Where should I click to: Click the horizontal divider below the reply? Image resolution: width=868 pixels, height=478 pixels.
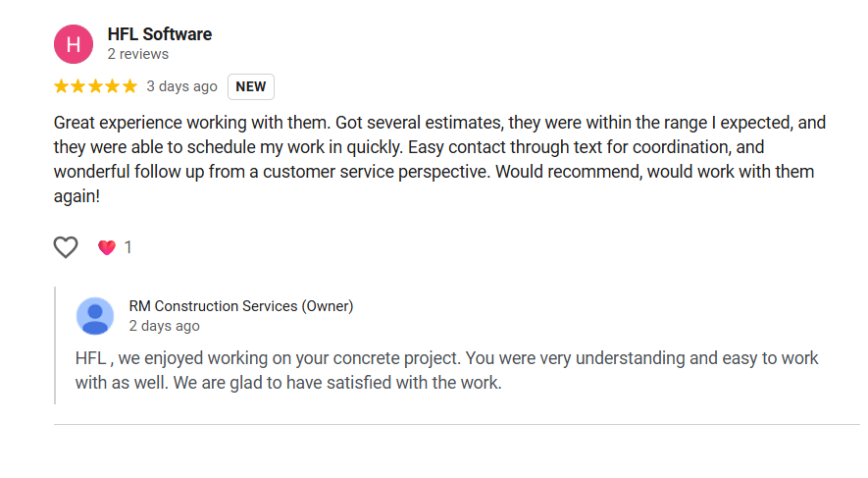[x=456, y=425]
